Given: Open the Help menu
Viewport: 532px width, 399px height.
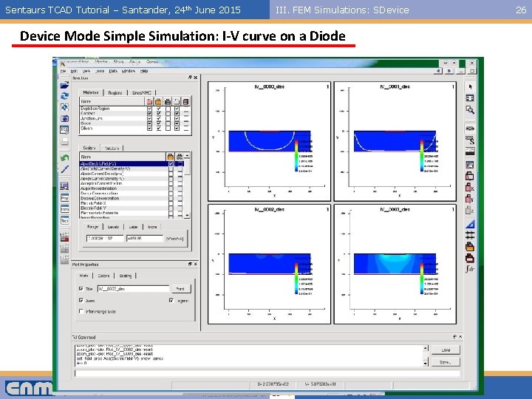Looking at the screenshot, I should click(144, 71).
